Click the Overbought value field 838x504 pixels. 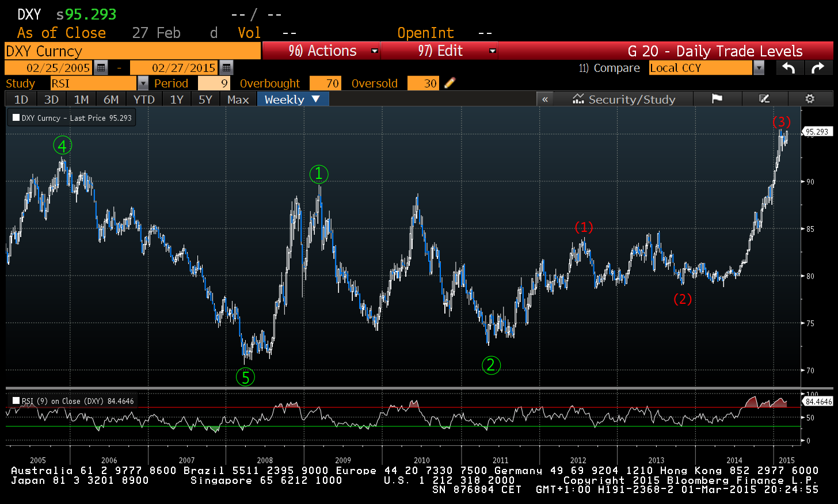tap(325, 83)
